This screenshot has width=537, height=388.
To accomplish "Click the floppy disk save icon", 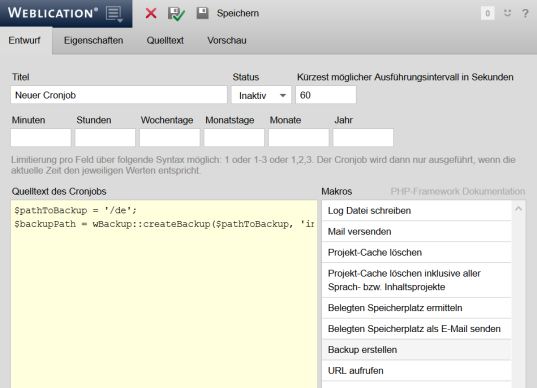I will click(202, 13).
